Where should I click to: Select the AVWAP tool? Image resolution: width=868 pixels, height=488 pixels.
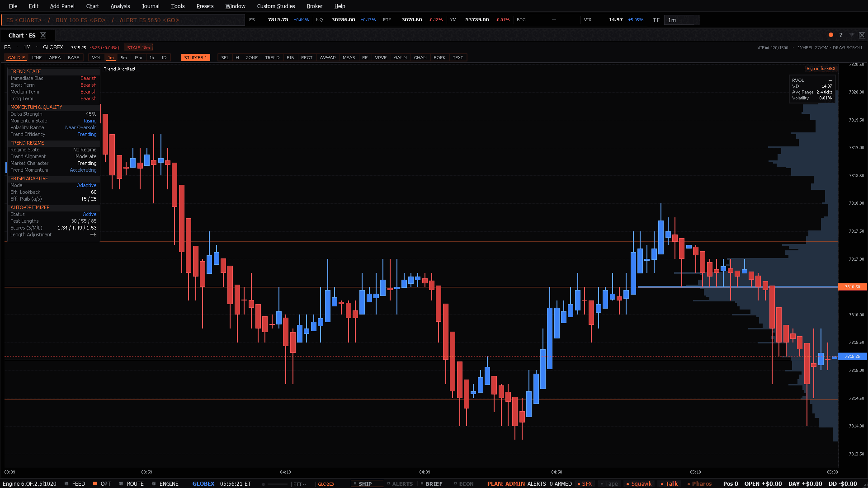tap(328, 57)
